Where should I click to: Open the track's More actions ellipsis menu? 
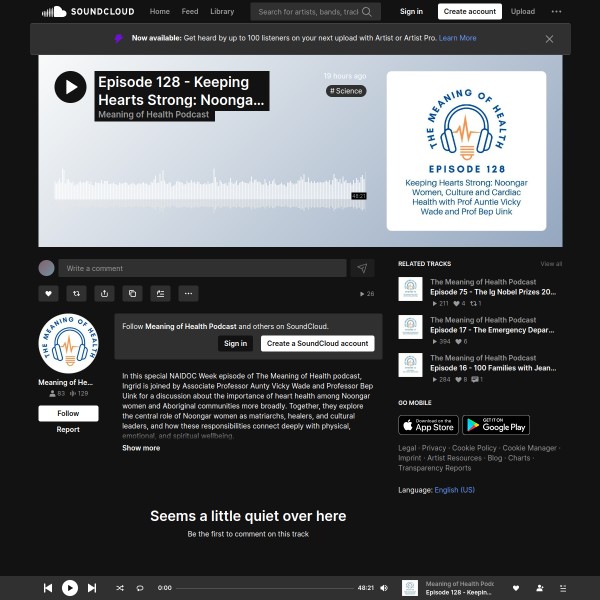pos(188,293)
